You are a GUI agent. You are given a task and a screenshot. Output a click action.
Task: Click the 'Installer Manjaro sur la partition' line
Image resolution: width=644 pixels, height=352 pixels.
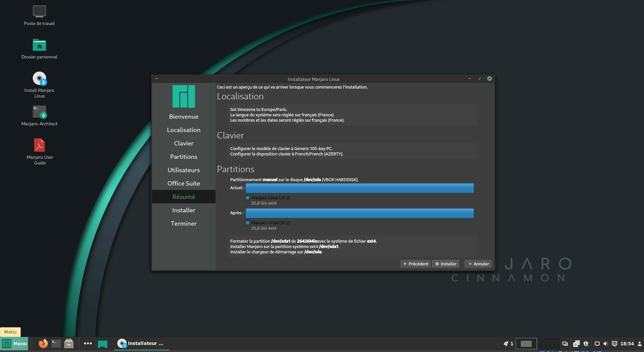tap(285, 247)
